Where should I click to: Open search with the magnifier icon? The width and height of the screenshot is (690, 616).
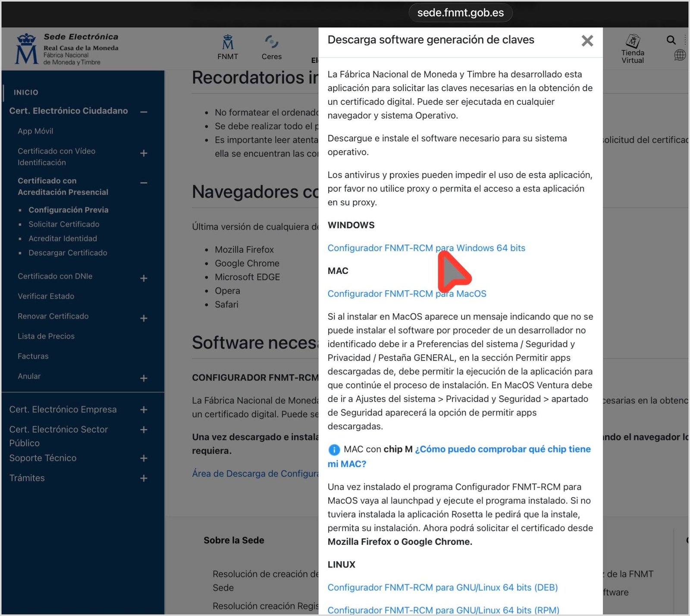671,40
